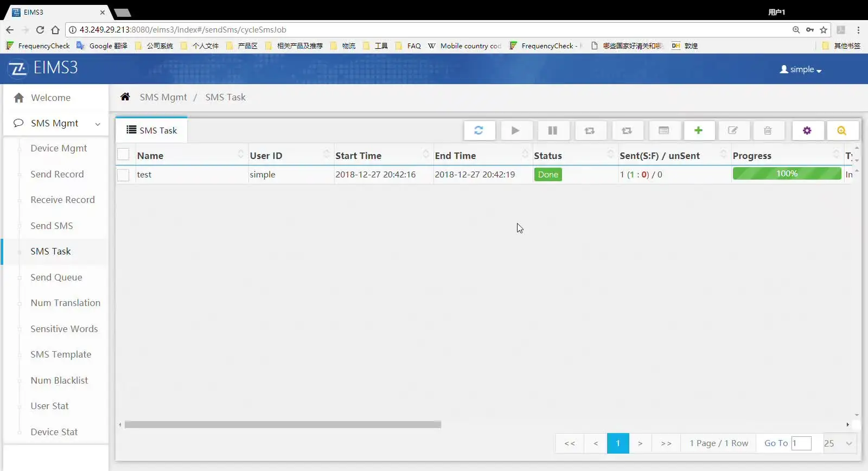Click the horizontal scrollbar below the table
Screen dimensions: 868x471
(283, 424)
